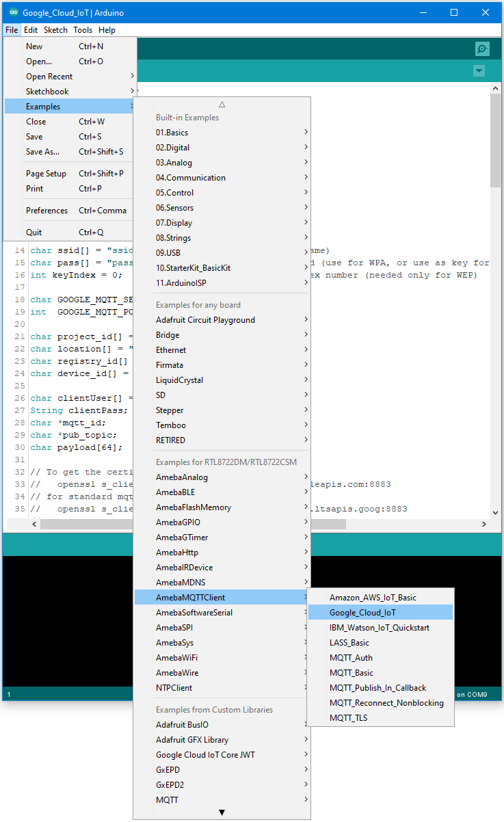This screenshot has width=504, height=822.
Task: Expand the 03.Analog examples
Action: pos(222,163)
